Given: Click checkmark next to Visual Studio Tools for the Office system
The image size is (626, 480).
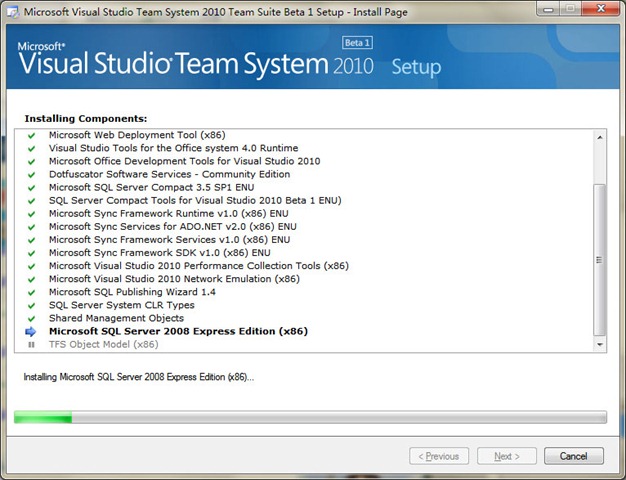Looking at the screenshot, I should click(x=31, y=149).
